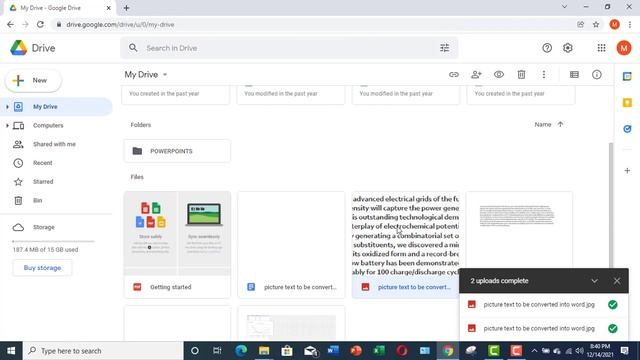Show file details info panel
640x360 pixels.
597,75
